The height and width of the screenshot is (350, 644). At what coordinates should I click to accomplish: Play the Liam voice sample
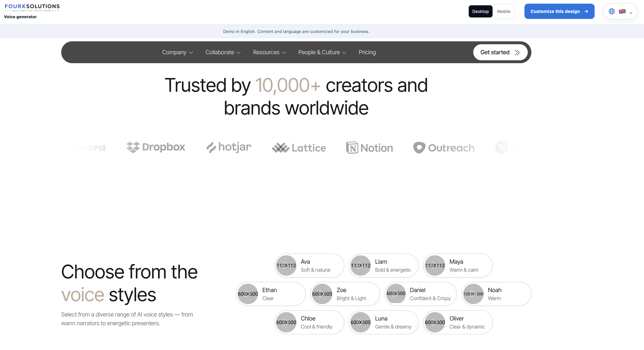360,266
